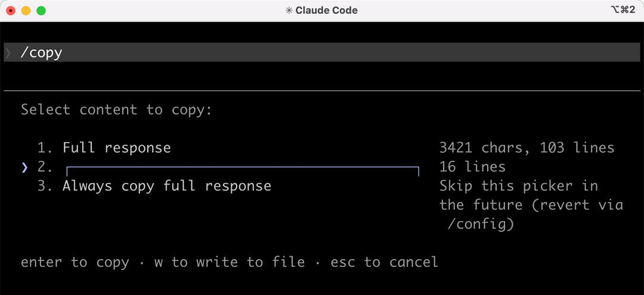Click the 16 lines size label
This screenshot has width=644, height=295.
(x=472, y=167)
